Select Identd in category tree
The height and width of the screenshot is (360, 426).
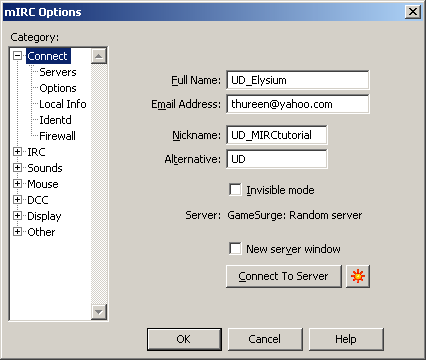coord(55,120)
